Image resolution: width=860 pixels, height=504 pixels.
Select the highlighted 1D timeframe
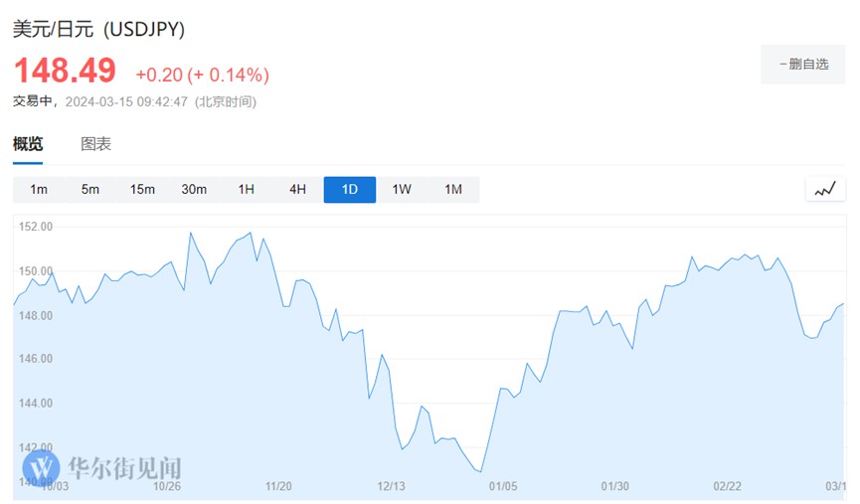coord(350,190)
